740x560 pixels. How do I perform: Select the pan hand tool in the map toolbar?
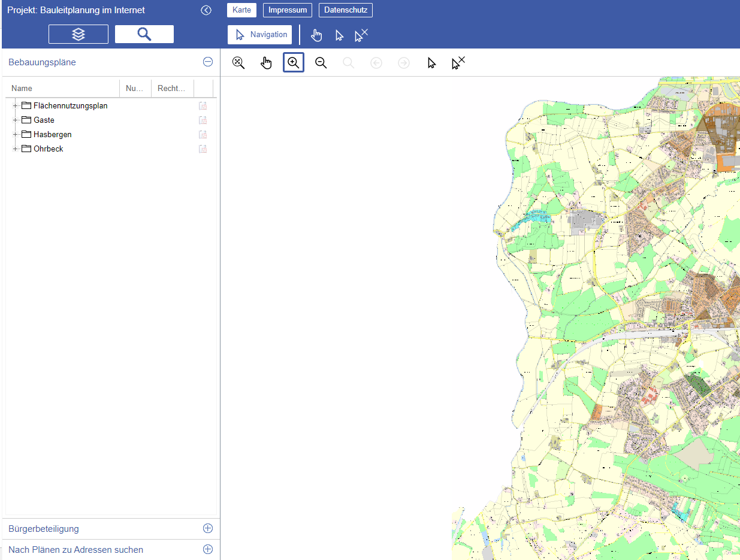tap(266, 62)
